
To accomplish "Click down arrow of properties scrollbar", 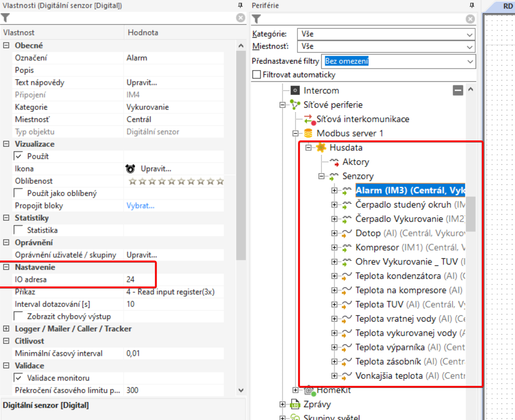I will tap(241, 390).
